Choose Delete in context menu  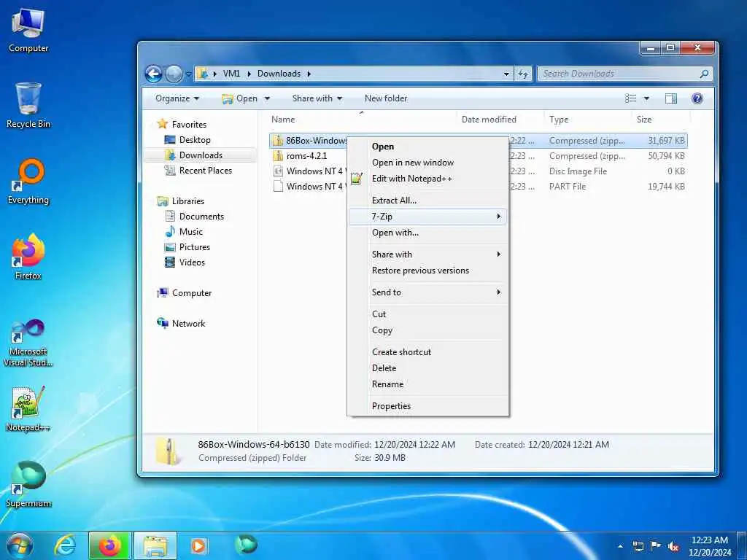[427, 368]
